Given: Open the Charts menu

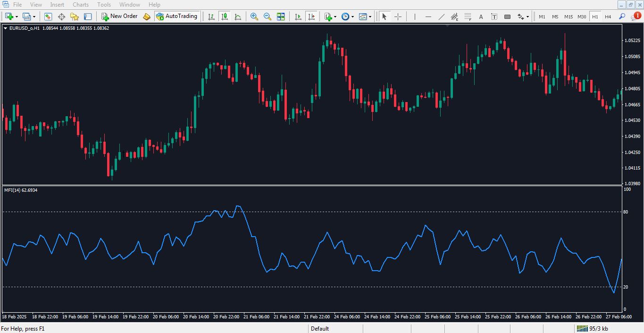Looking at the screenshot, I should pyautogui.click(x=81, y=5).
